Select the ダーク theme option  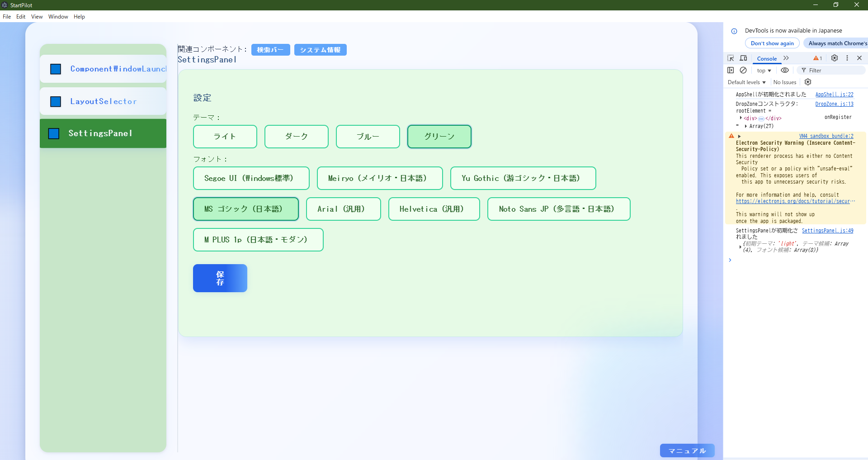[x=296, y=137]
